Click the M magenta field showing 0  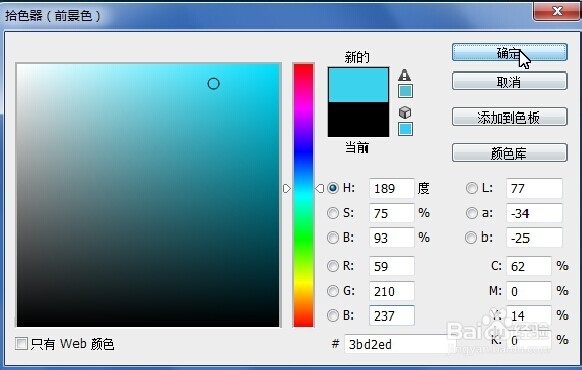click(529, 291)
